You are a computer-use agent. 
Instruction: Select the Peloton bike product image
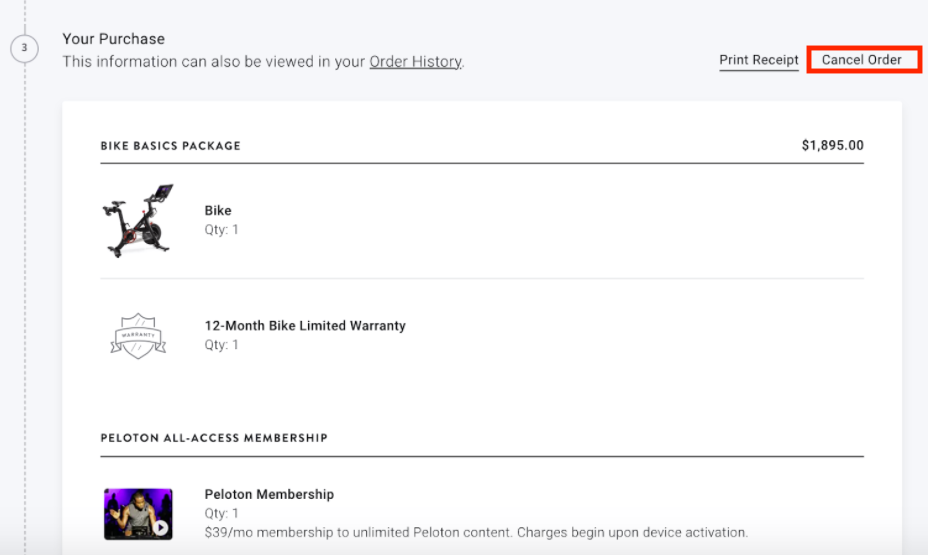(x=138, y=220)
